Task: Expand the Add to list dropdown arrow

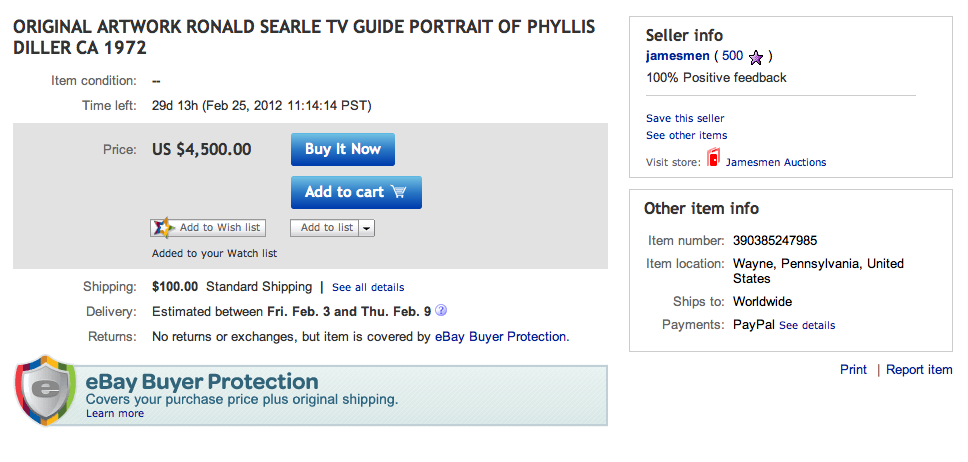Action: click(367, 228)
